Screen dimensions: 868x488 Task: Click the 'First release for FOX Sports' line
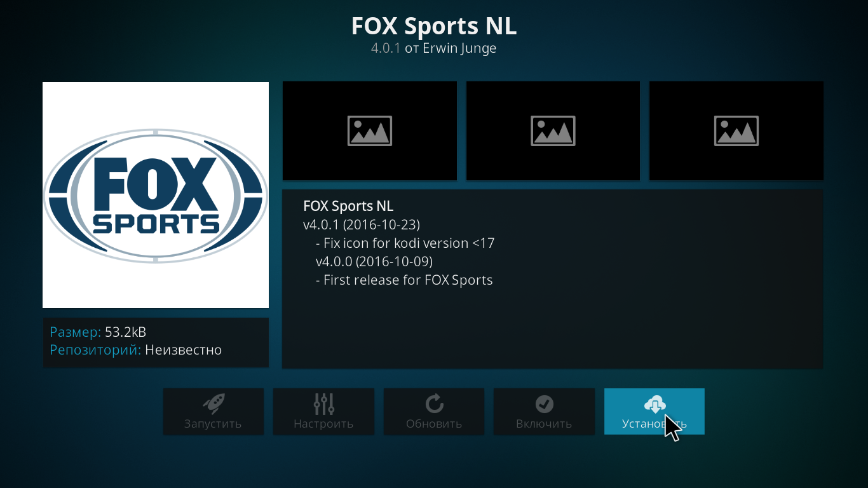(404, 280)
